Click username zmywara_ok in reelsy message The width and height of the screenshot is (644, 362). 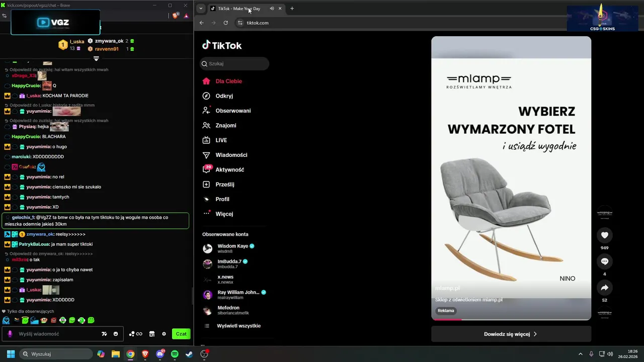[40, 234]
